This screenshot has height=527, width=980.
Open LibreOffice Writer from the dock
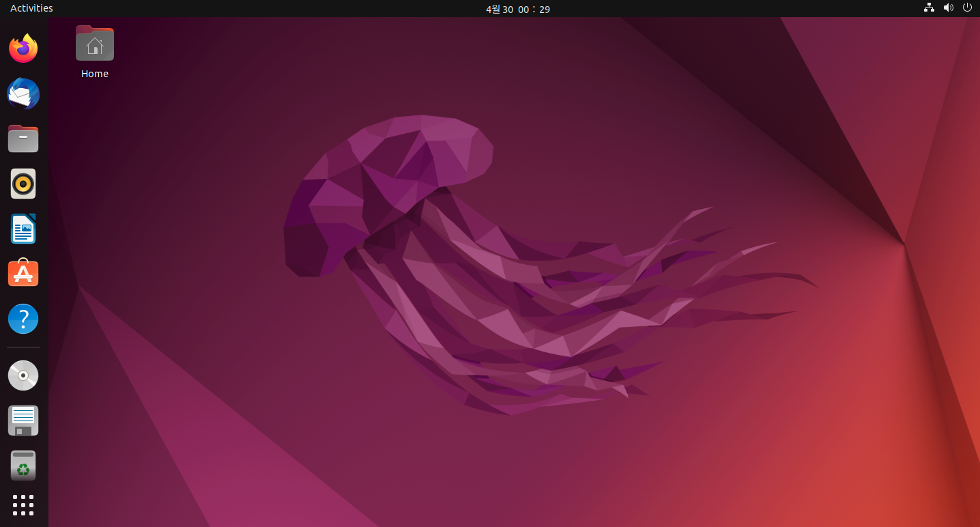coord(23,229)
